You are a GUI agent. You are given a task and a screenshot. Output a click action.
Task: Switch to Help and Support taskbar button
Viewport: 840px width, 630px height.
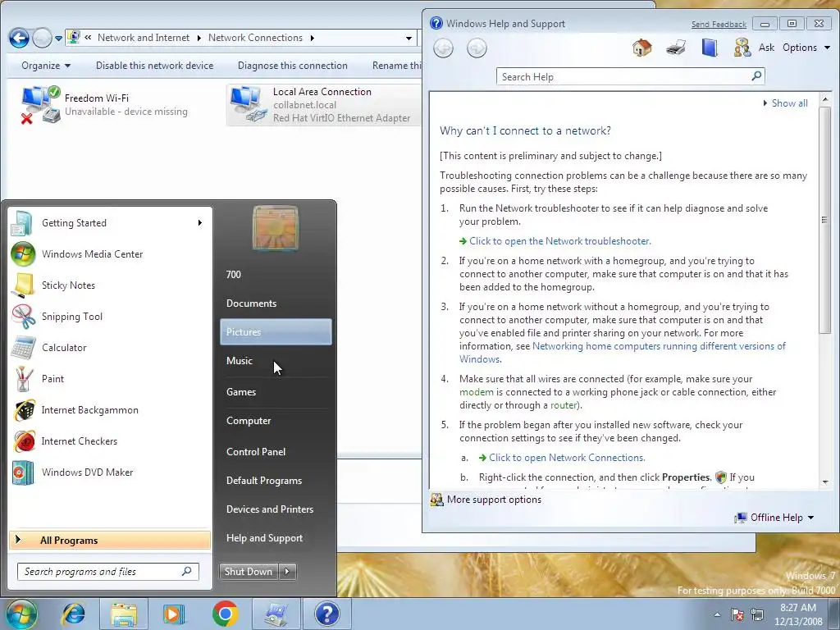click(326, 614)
